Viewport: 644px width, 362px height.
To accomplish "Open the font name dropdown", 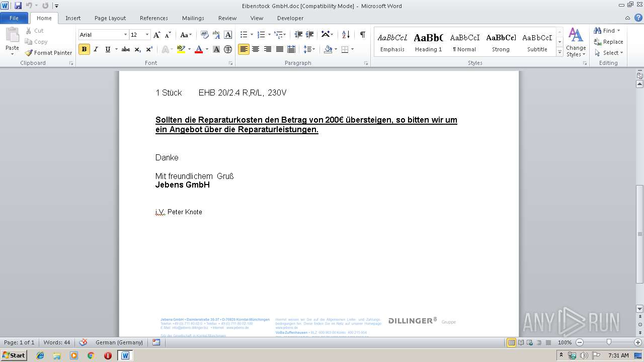I will click(125, 35).
